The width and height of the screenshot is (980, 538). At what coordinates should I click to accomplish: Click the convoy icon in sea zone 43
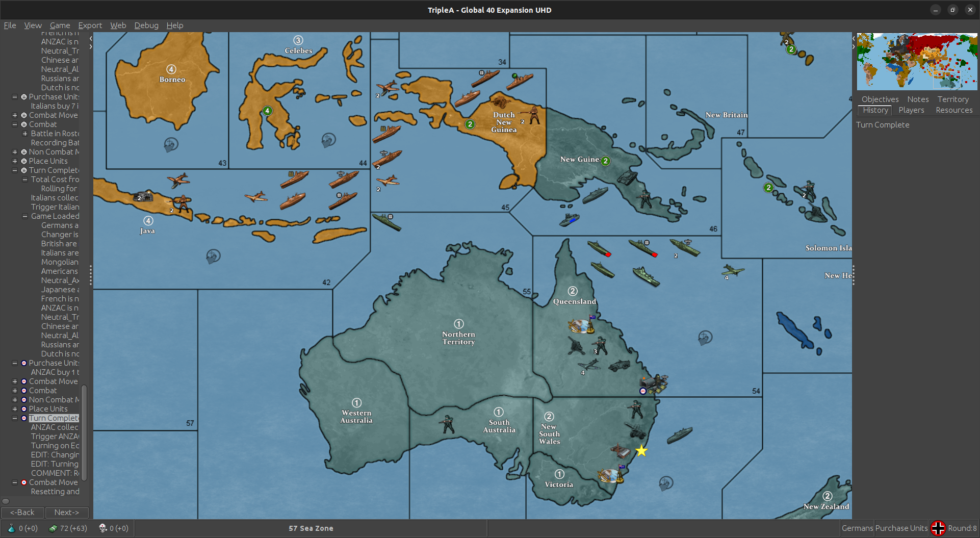tap(171, 145)
